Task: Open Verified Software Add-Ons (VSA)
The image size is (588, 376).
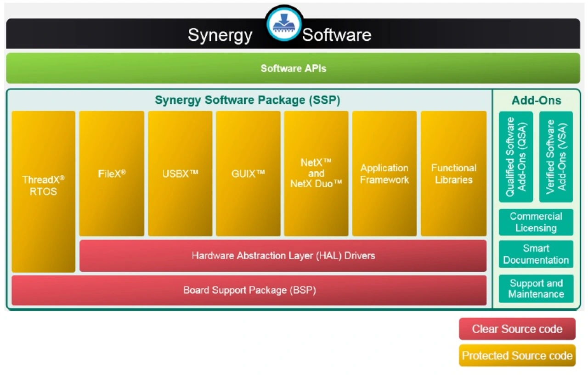Action: [556, 157]
